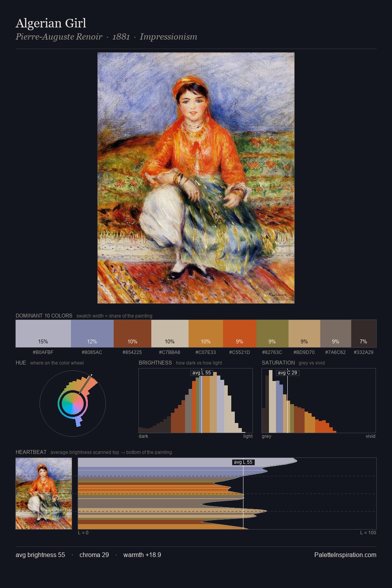Select the #7A6C62 grey-brown swatch
Screen dimensions: 392x588
pos(336,334)
